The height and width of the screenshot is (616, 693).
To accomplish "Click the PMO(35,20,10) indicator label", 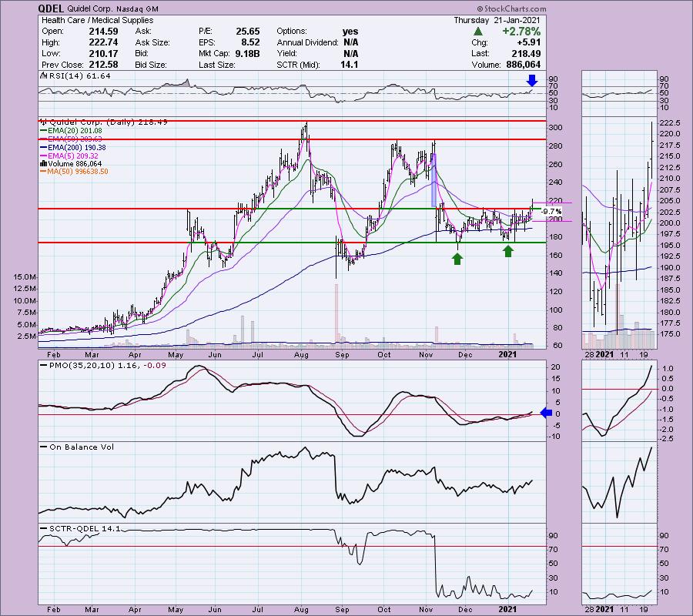I will tap(107, 366).
